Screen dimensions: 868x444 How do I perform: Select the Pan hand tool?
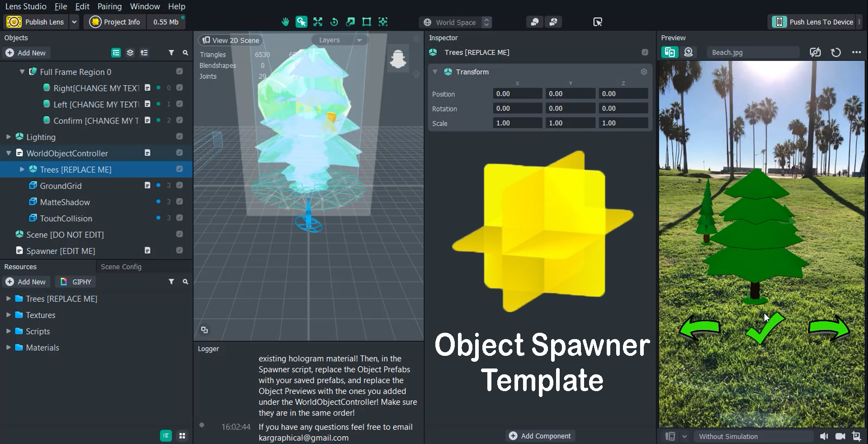[285, 22]
